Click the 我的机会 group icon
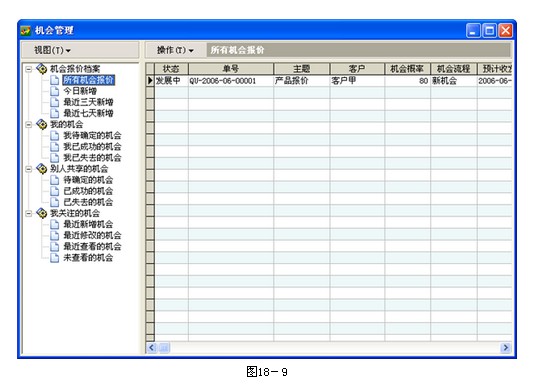Screen dimensions: 534x389 pos(42,124)
